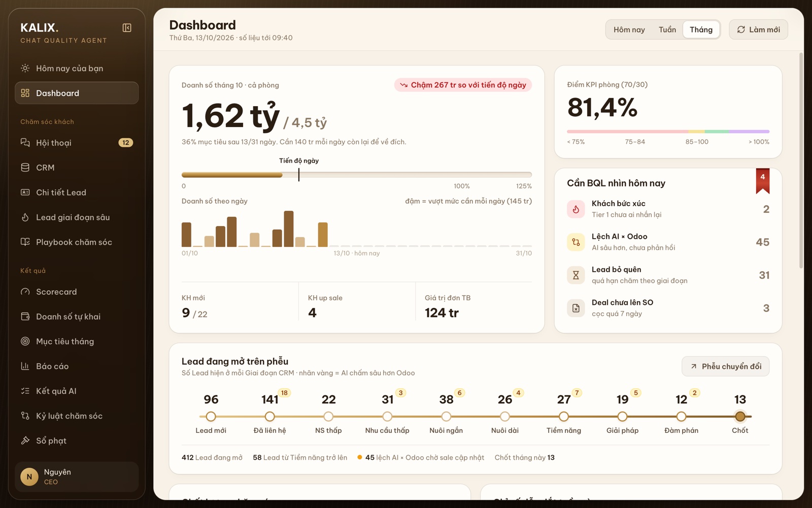Screen dimensions: 812x508
Task: Click the 1,62 tỷ sales figure
Action: click(x=230, y=116)
